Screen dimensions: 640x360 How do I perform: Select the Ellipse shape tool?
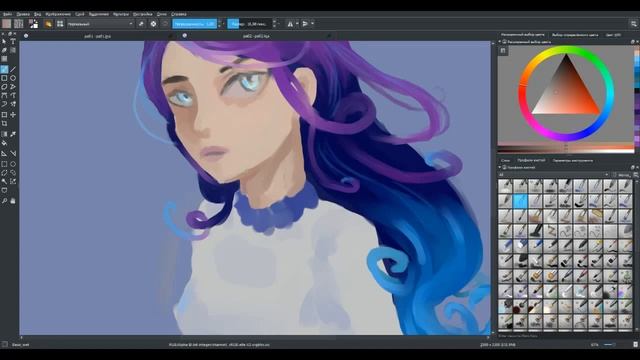[x=13, y=78]
